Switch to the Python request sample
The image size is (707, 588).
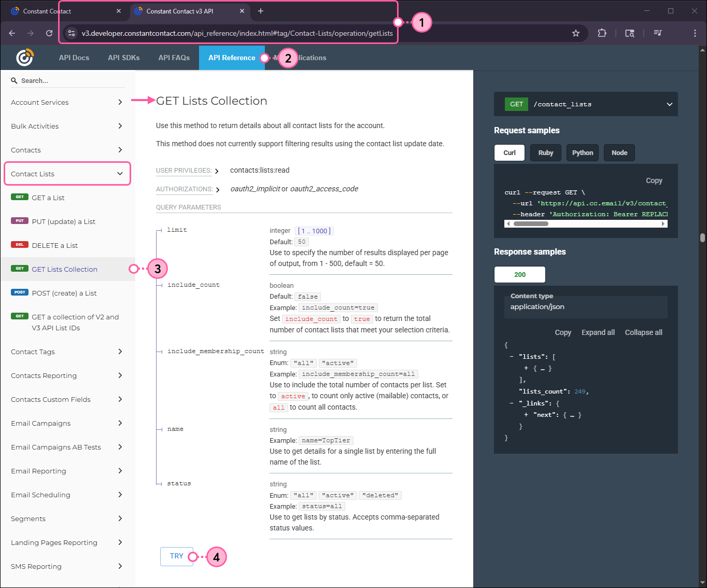(583, 153)
